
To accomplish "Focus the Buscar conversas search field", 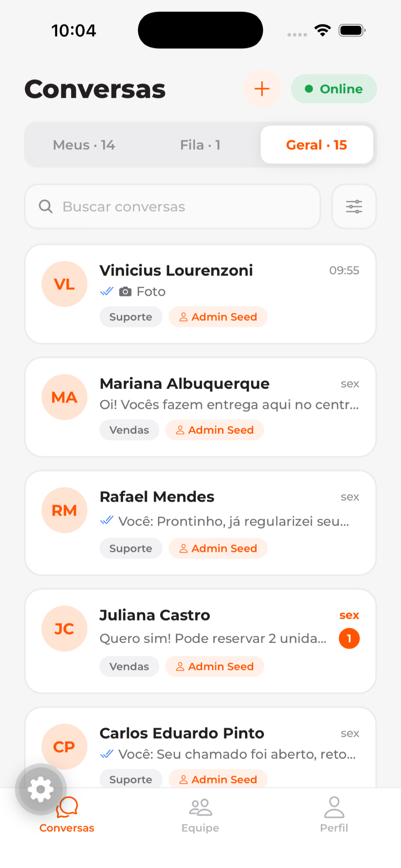I will coord(172,207).
